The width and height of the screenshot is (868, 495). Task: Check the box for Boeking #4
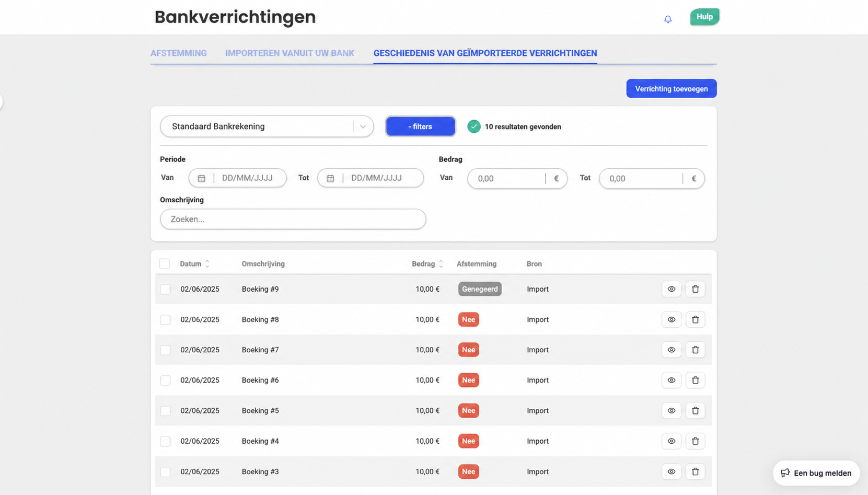(165, 441)
